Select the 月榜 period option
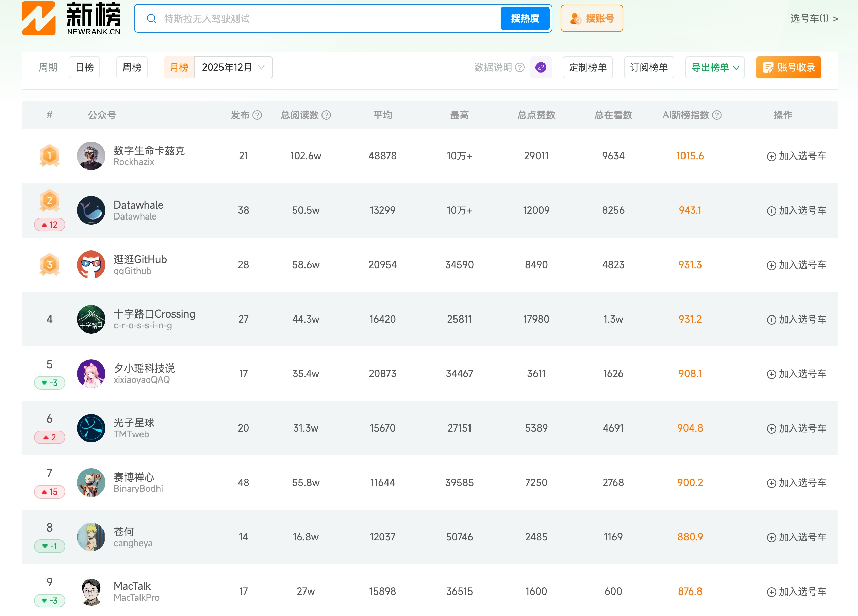The height and width of the screenshot is (616, 858). (x=179, y=67)
